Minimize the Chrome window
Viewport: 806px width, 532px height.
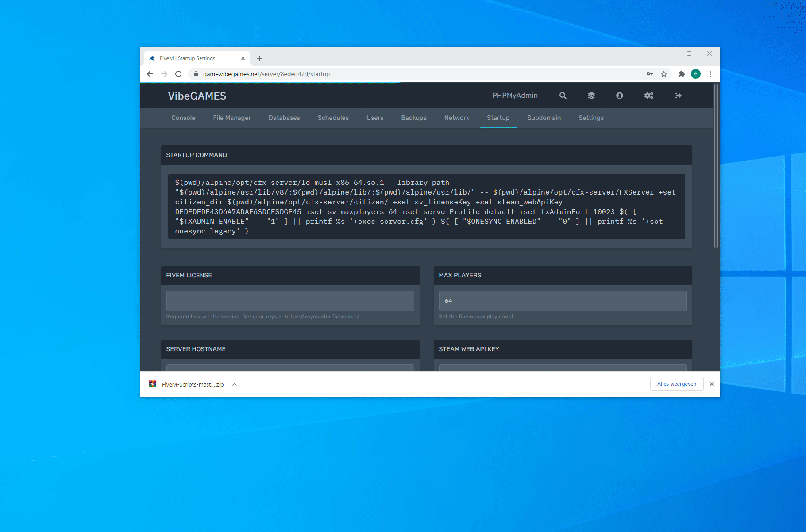pyautogui.click(x=669, y=54)
